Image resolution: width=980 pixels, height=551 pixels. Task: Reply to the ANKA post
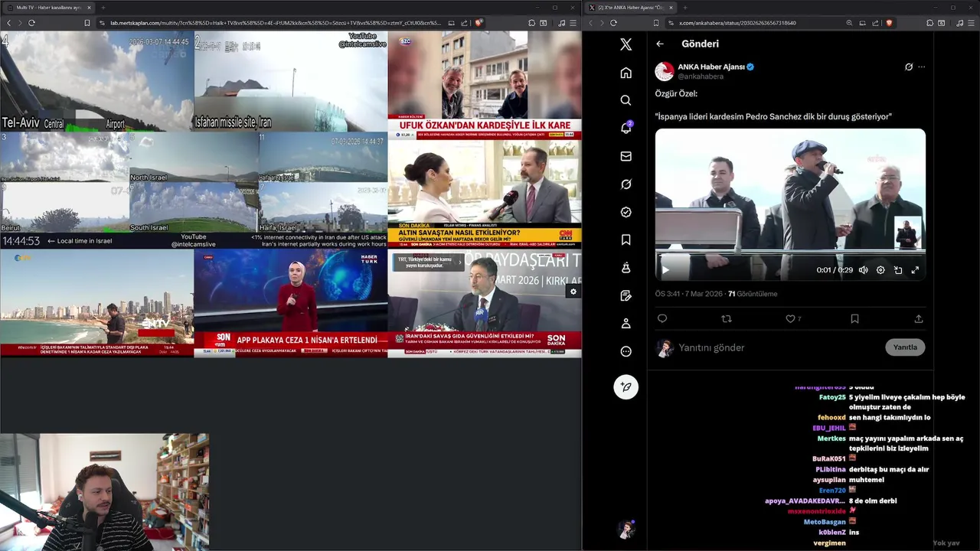click(662, 318)
